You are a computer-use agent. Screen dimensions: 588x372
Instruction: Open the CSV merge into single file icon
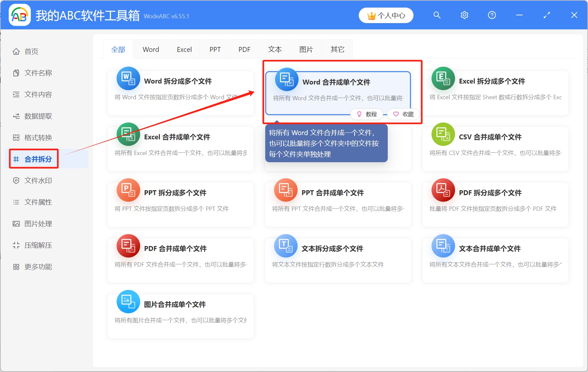443,134
